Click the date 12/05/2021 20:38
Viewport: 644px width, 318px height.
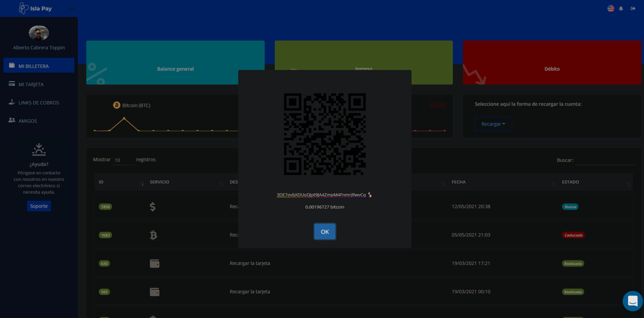(471, 206)
